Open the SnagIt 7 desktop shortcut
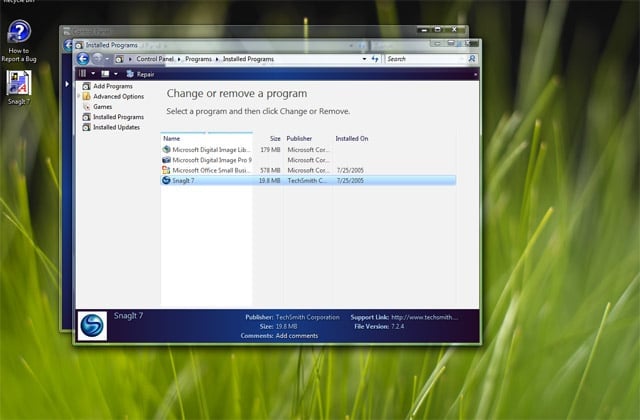The height and width of the screenshot is (420, 640). [19, 88]
